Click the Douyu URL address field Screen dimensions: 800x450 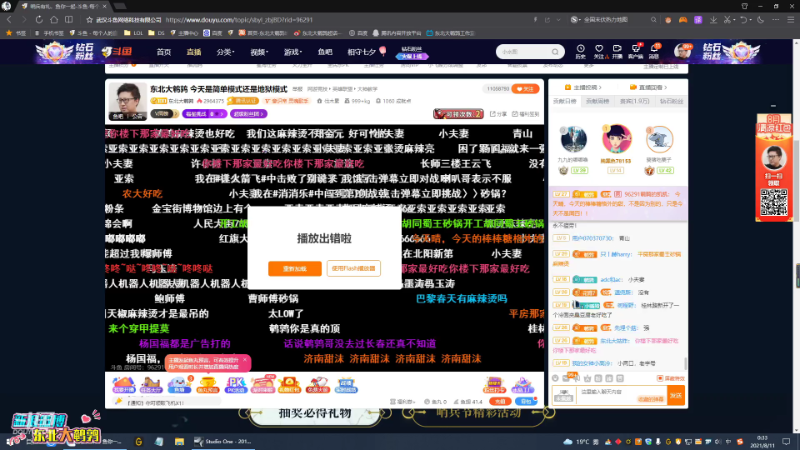(x=239, y=20)
